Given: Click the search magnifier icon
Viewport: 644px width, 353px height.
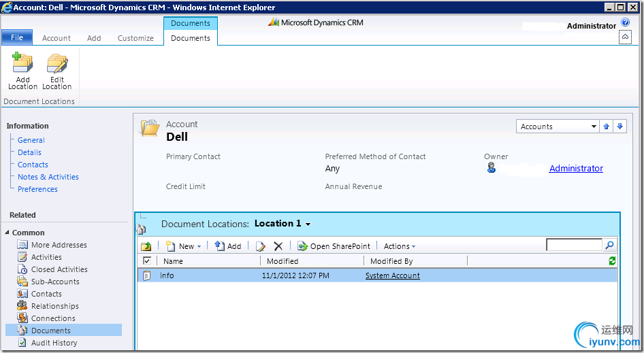Looking at the screenshot, I should tap(609, 245).
